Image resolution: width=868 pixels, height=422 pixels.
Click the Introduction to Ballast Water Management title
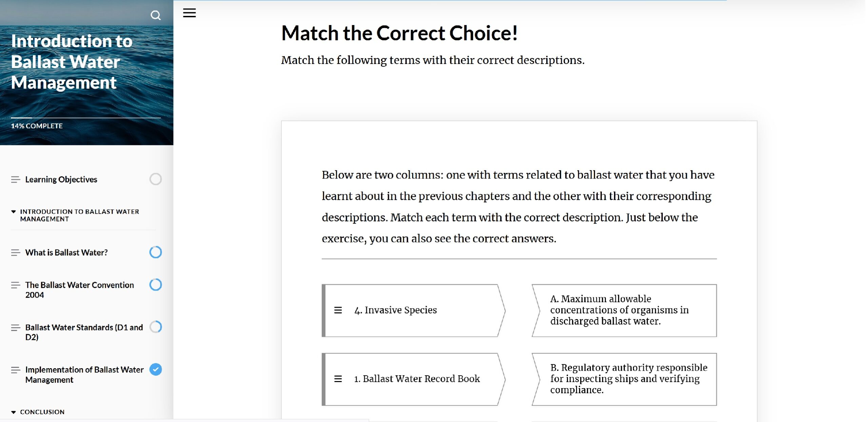click(x=72, y=62)
